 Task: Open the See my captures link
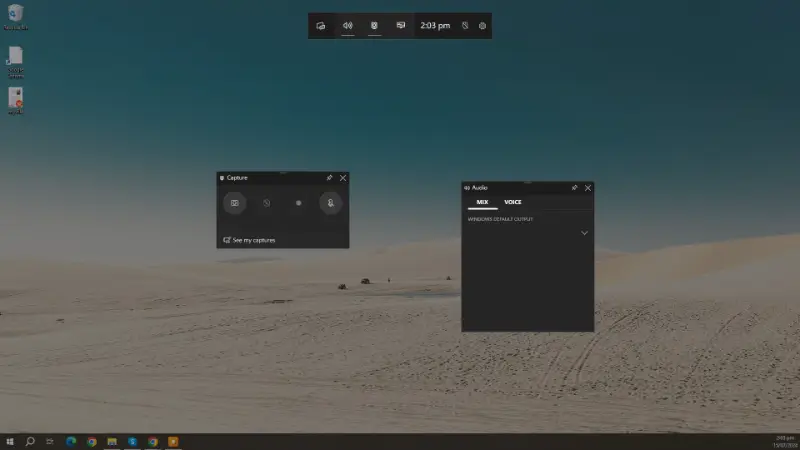(250, 240)
